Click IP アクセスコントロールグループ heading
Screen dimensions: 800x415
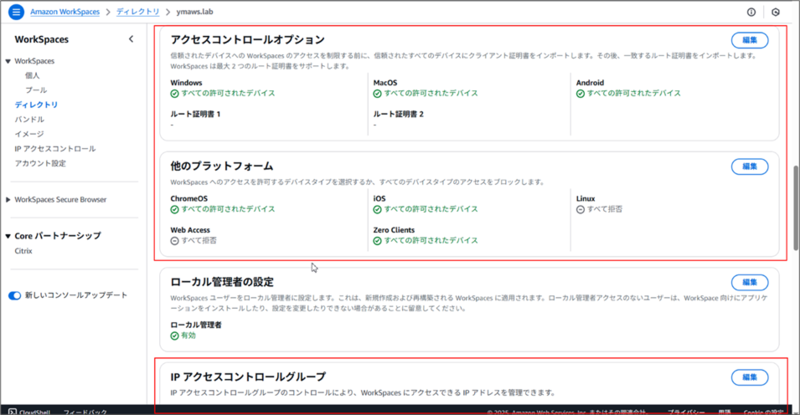coord(248,377)
